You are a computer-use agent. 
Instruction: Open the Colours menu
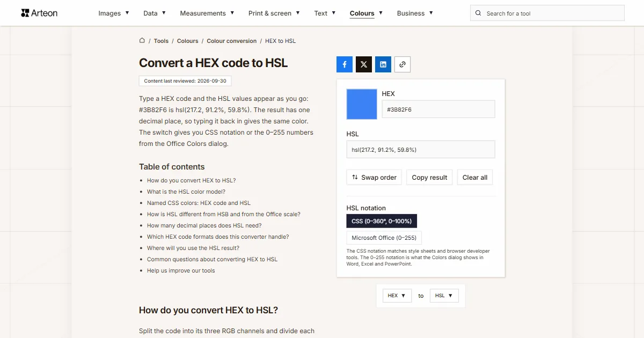(x=367, y=13)
